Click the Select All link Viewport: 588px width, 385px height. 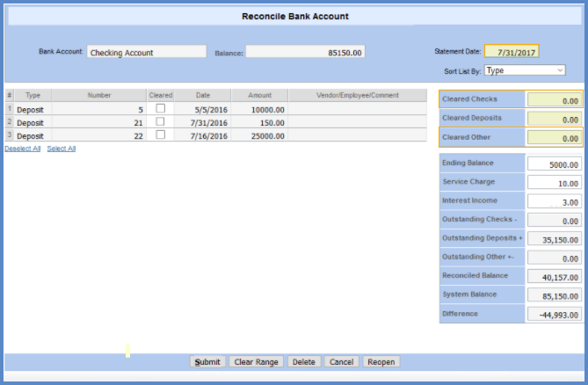click(x=62, y=149)
